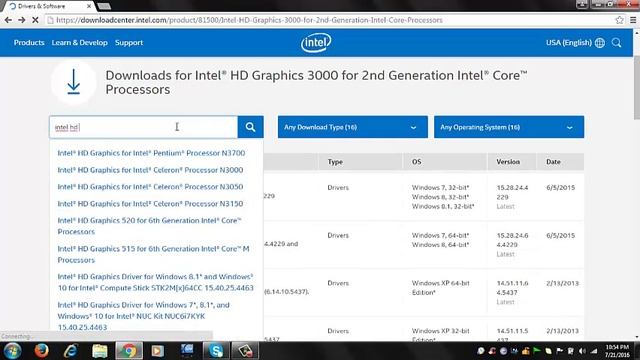Click version 15.28.24.4229 cell
Viewport: 640px width, 360px height.
tap(512, 192)
